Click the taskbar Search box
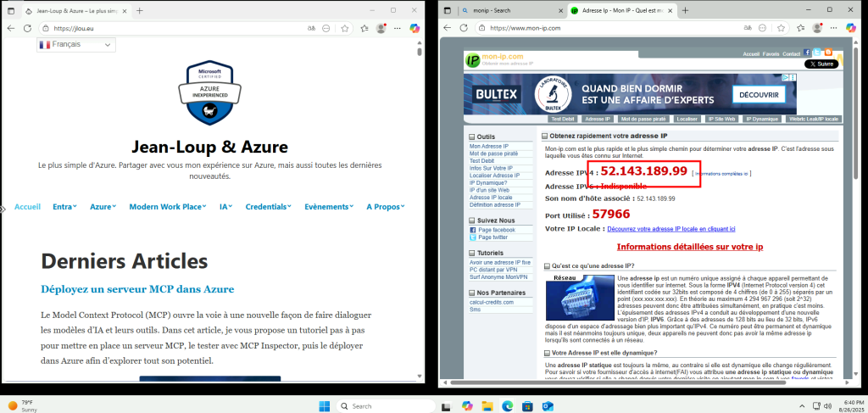Screen dimensions: 868x413 coord(385,406)
